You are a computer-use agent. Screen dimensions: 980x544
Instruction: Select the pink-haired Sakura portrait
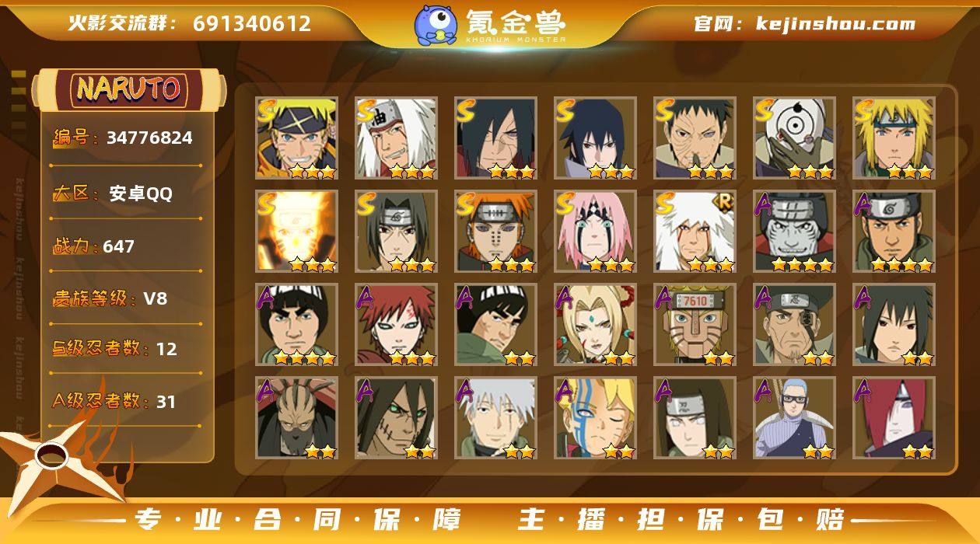click(x=595, y=231)
